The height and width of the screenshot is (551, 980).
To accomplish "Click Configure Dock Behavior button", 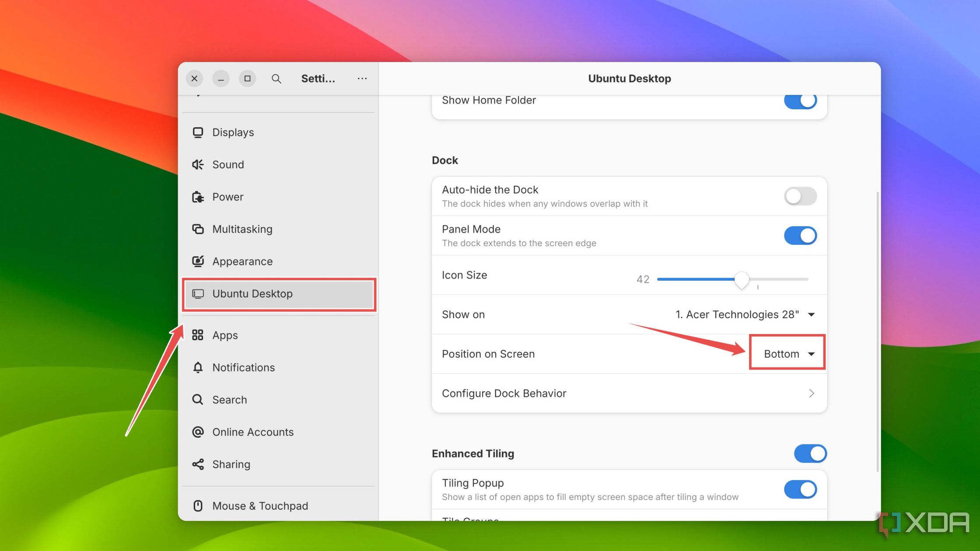I will pyautogui.click(x=629, y=392).
